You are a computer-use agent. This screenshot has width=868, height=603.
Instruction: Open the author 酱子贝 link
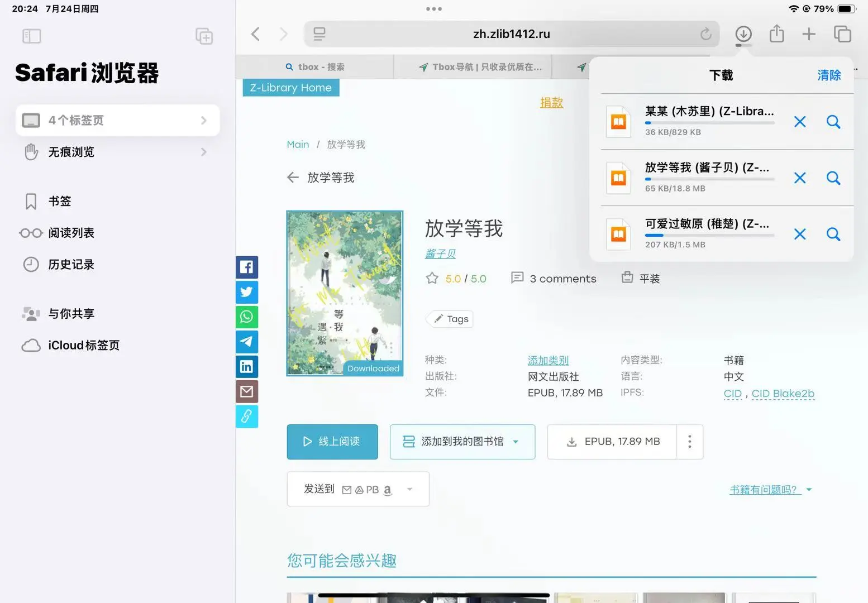(440, 254)
